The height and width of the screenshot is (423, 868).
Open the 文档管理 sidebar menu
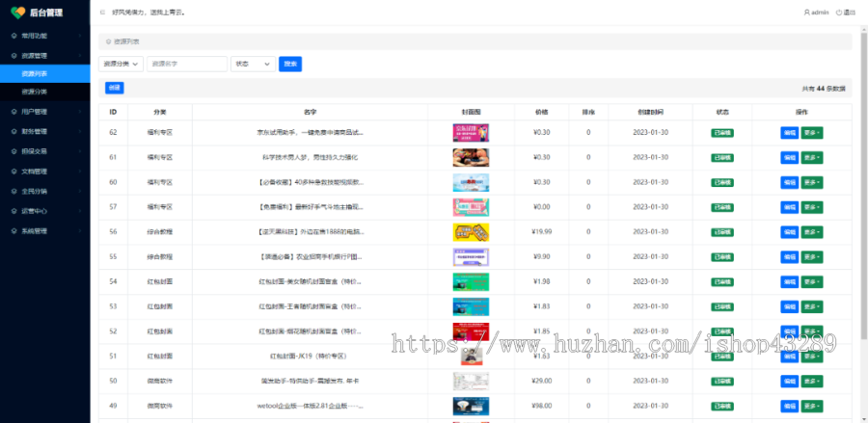click(x=44, y=172)
